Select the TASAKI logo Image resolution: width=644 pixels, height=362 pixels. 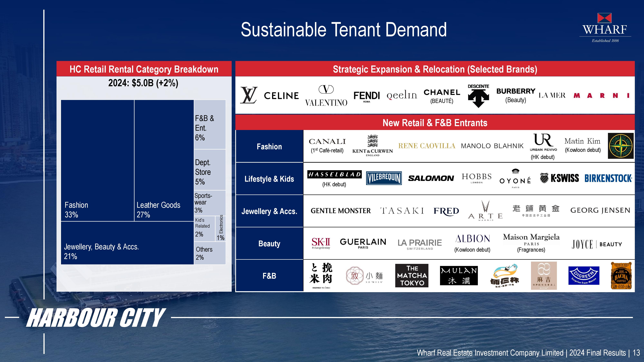(x=402, y=211)
